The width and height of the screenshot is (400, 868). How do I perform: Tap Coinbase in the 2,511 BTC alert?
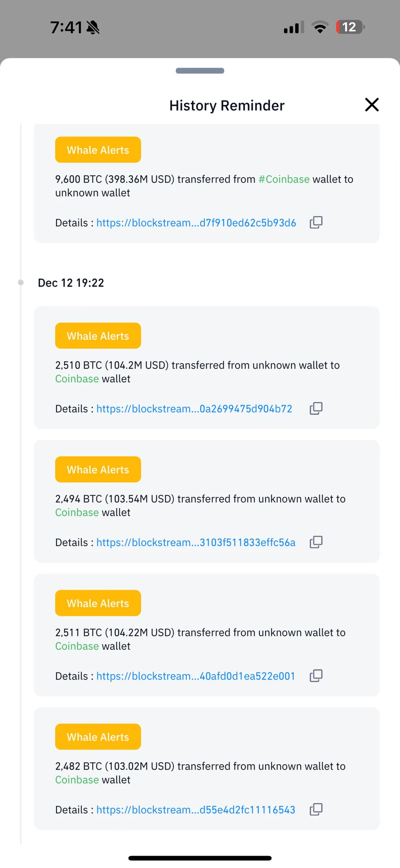click(x=77, y=646)
